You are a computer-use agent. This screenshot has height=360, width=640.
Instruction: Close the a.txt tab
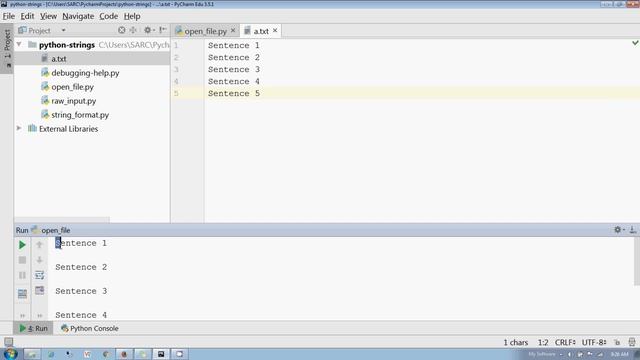point(275,31)
